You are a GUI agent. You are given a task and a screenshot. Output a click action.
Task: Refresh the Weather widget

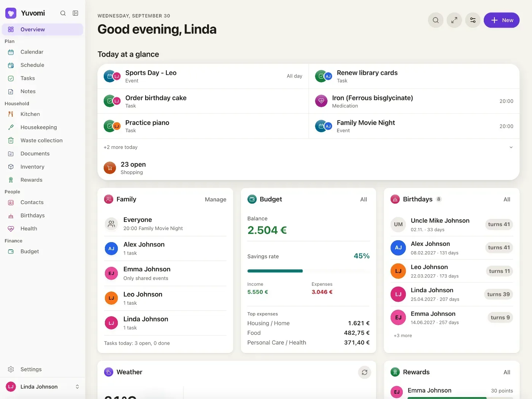click(x=364, y=372)
